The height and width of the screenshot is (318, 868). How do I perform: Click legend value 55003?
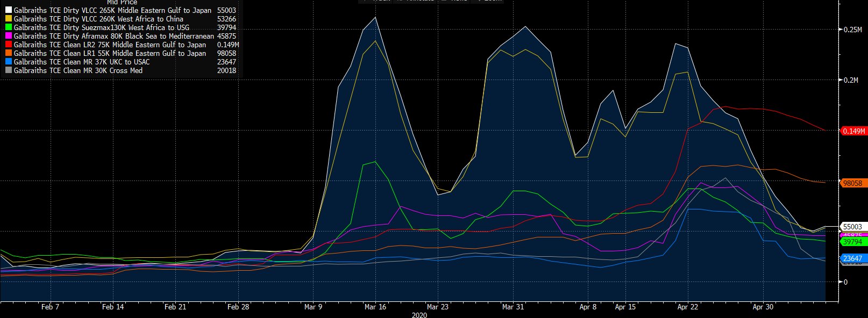[226, 10]
